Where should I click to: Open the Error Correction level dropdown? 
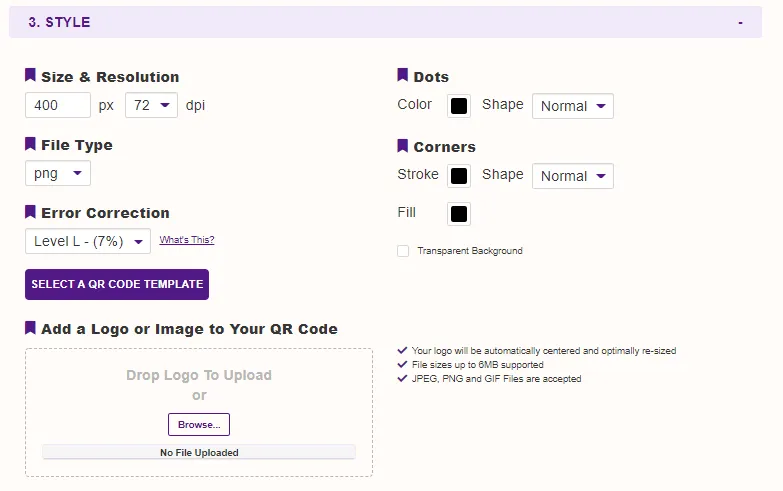click(88, 241)
